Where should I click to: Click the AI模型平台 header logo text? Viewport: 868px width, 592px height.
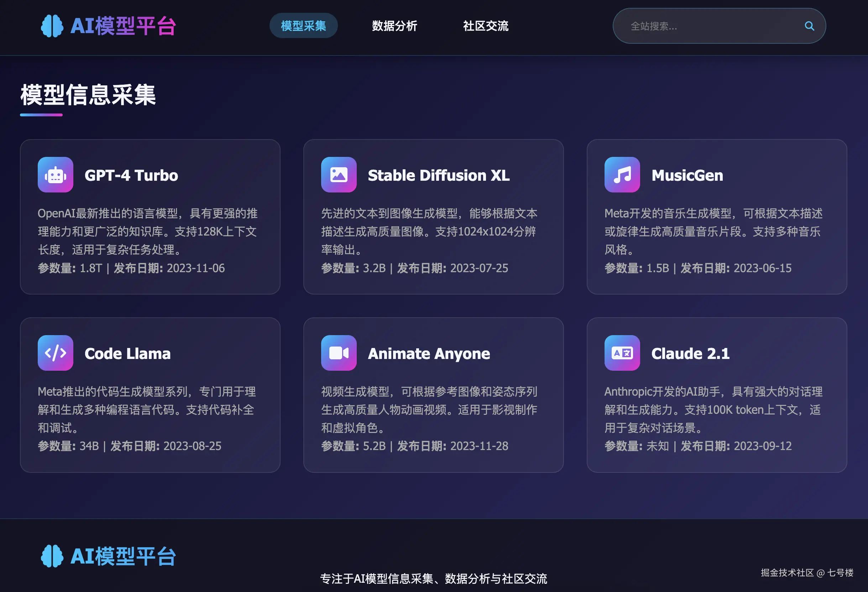(123, 26)
